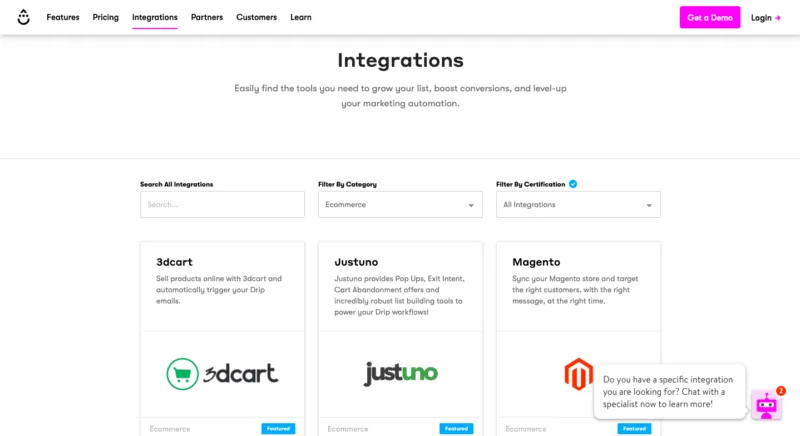This screenshot has height=436, width=800.
Task: Open the 3dcart card title
Action: [174, 262]
